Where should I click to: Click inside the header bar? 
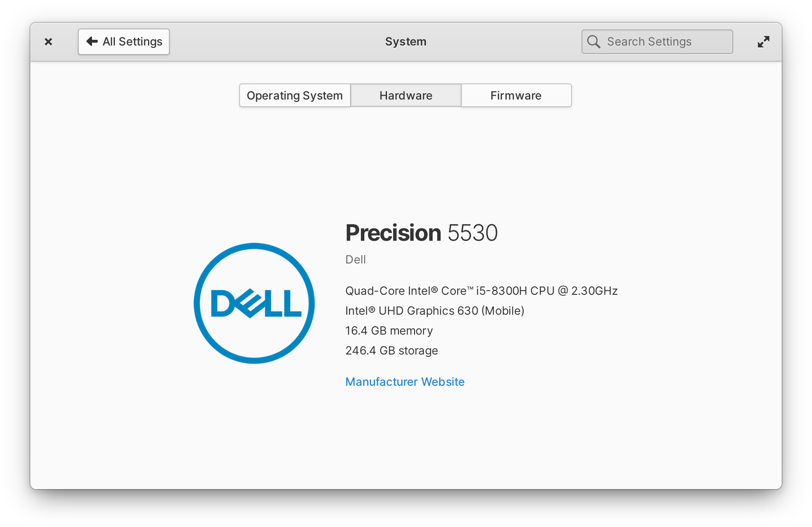[285, 42]
